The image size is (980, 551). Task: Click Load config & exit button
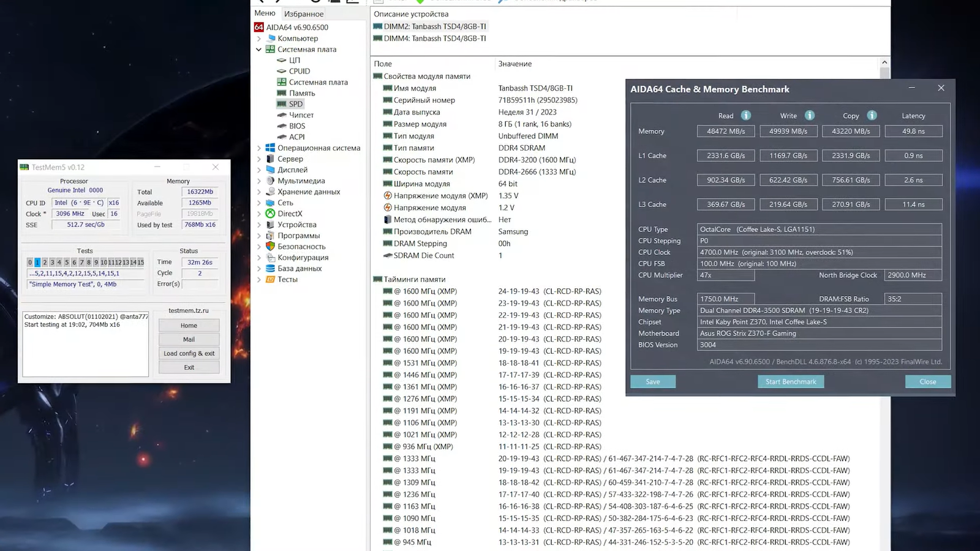(x=189, y=353)
